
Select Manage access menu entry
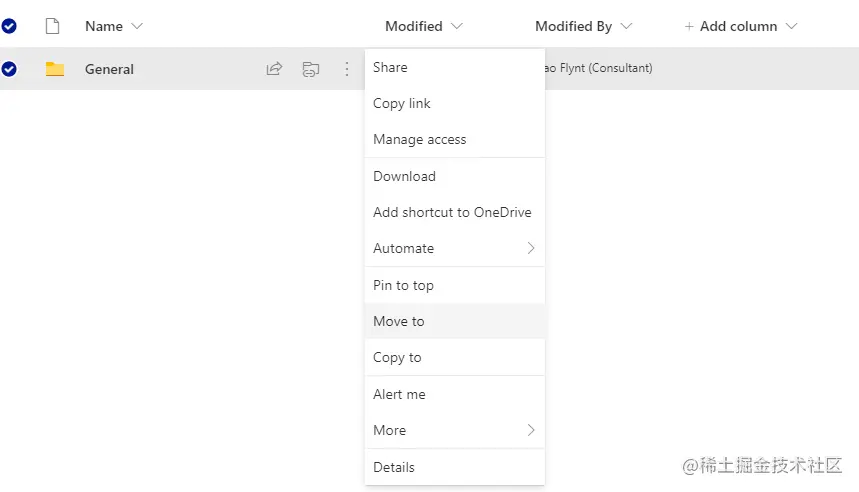[x=420, y=139]
